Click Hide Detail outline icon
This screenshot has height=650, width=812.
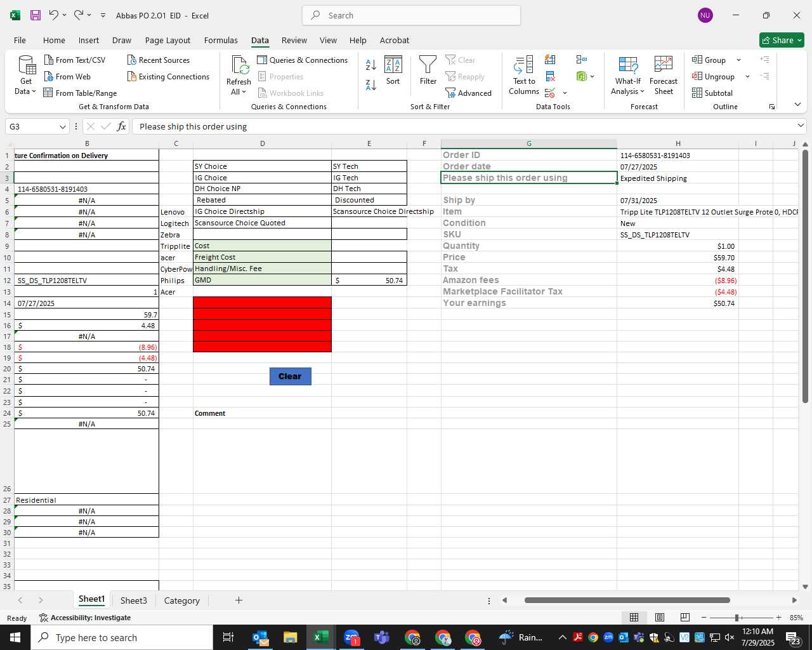[764, 76]
